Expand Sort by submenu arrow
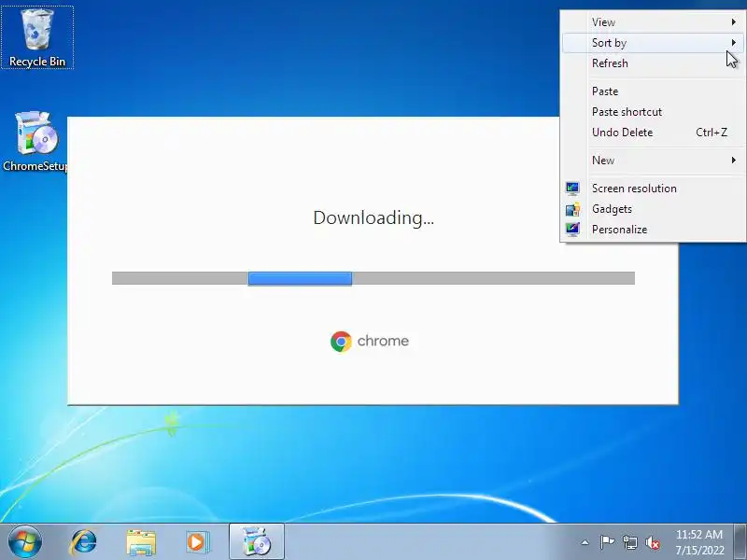Viewport: 747px width, 560px height. 734,43
